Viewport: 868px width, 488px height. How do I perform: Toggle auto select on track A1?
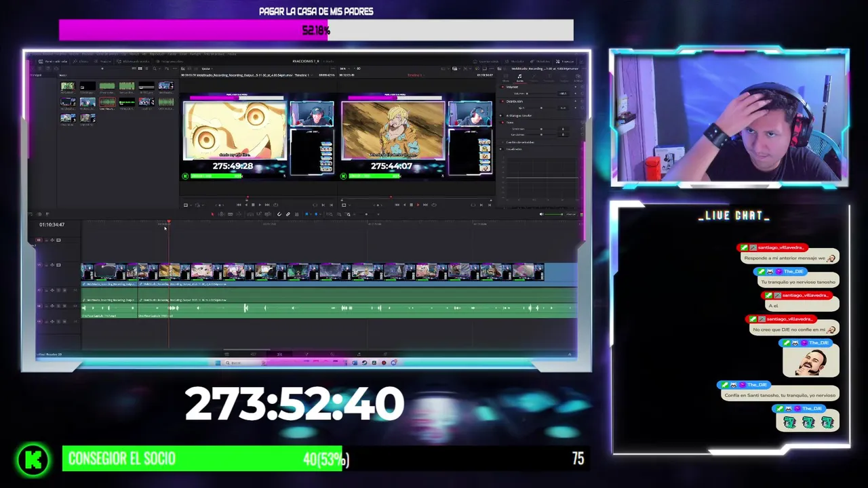pyautogui.click(x=52, y=290)
